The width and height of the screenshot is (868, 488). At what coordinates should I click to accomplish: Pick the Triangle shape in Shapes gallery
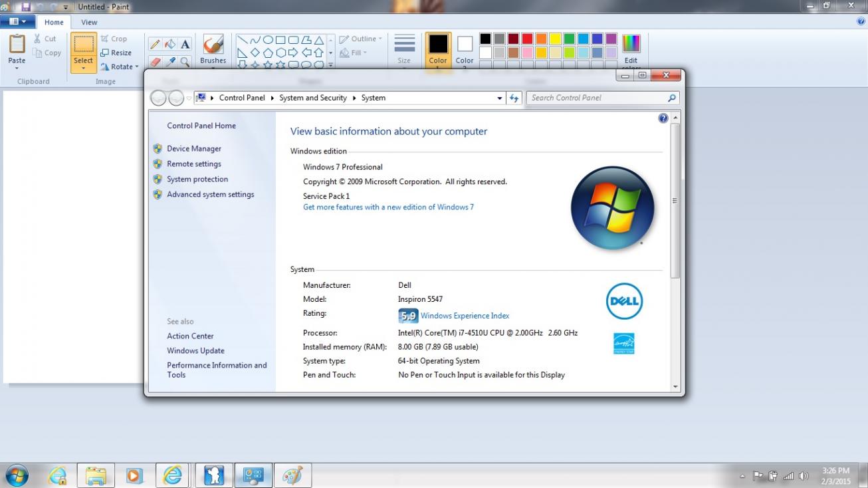tap(319, 40)
